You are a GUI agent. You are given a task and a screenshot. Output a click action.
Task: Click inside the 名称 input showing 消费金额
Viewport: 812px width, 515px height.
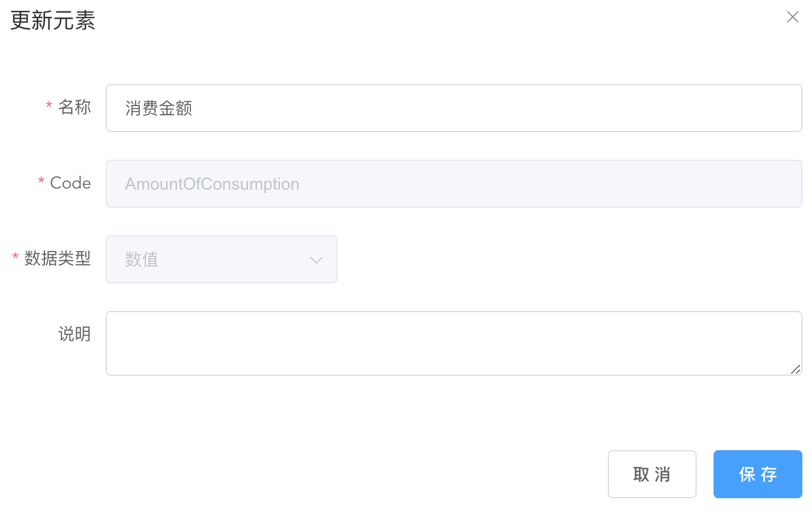pyautogui.click(x=453, y=108)
